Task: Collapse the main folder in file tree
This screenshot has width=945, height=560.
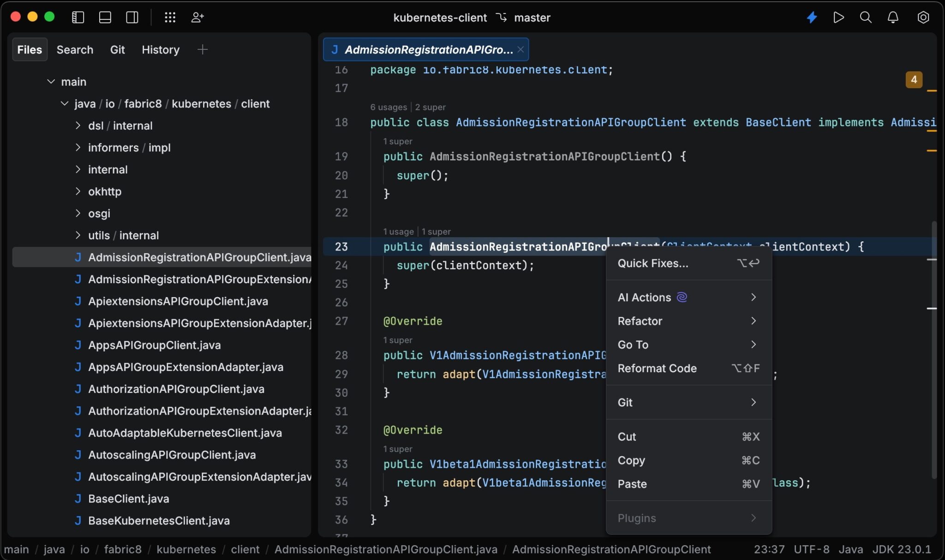Action: coord(51,82)
